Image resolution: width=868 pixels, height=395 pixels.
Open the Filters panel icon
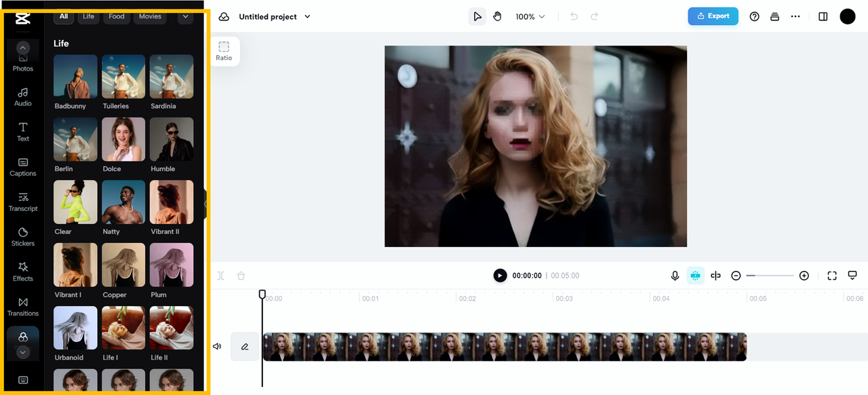(23, 337)
